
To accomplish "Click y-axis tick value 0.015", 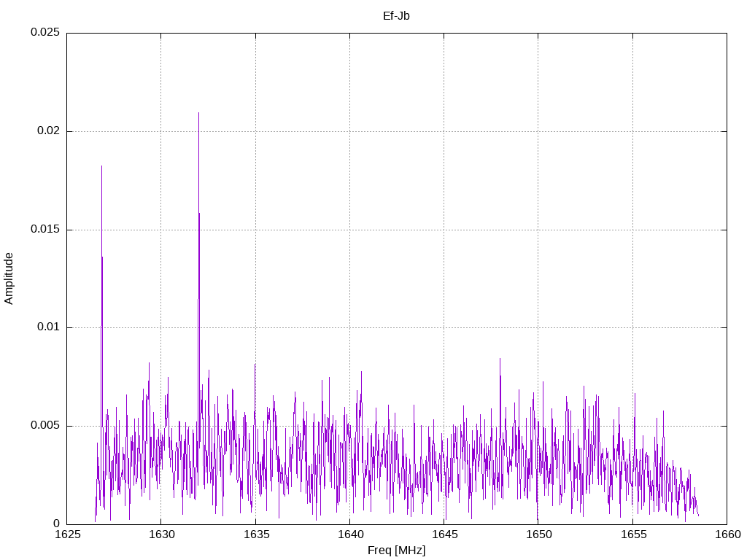I will [45, 229].
